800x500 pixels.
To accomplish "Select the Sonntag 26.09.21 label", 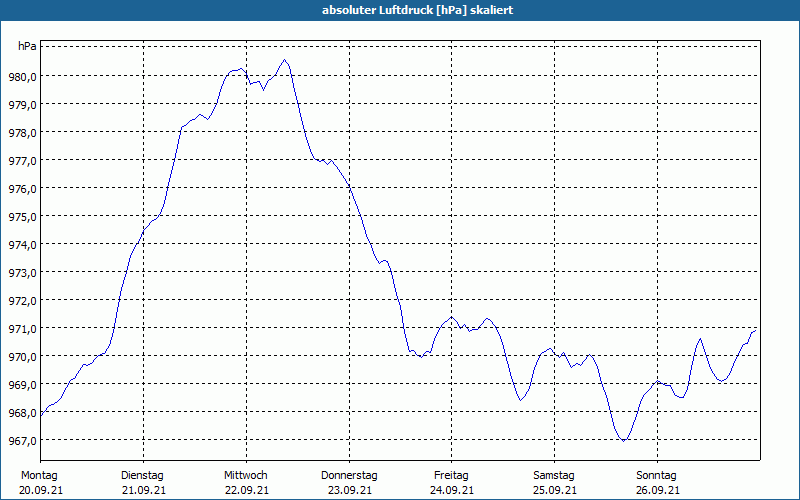I will point(657,483).
